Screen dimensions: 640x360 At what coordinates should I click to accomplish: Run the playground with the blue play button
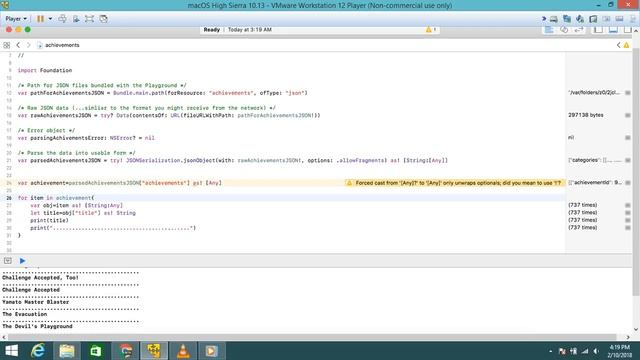(22, 261)
